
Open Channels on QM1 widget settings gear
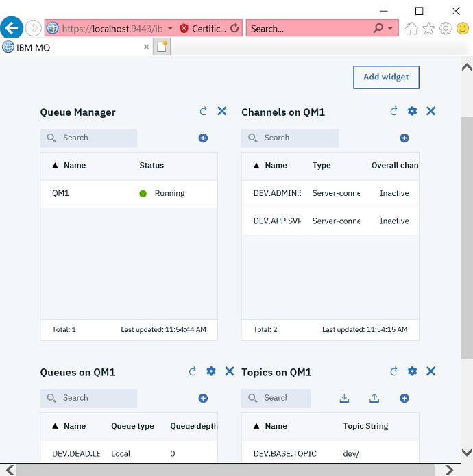[412, 111]
